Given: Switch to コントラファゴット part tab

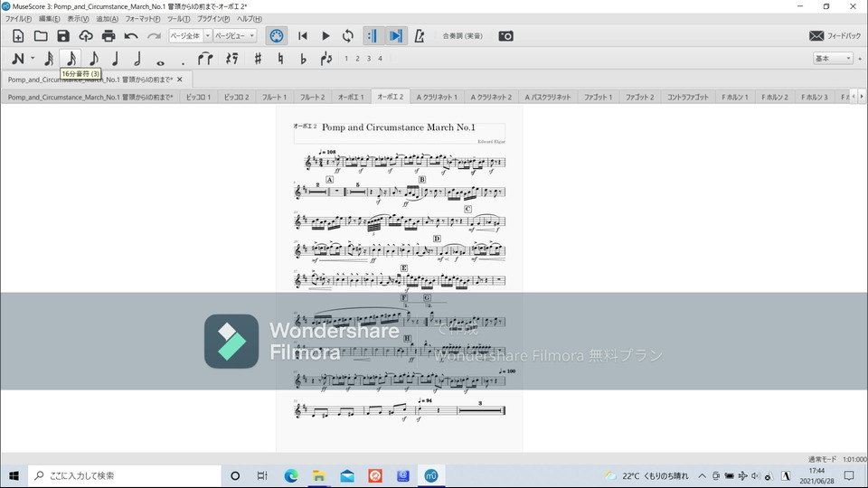Looking at the screenshot, I should click(687, 97).
